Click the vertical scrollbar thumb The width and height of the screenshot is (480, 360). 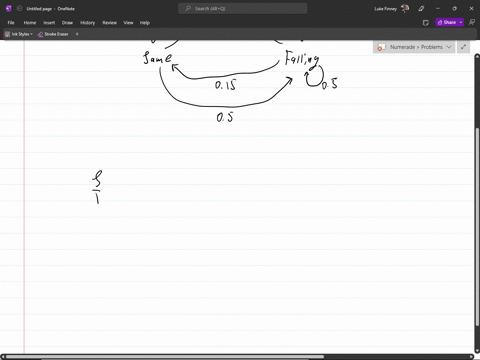(477, 227)
